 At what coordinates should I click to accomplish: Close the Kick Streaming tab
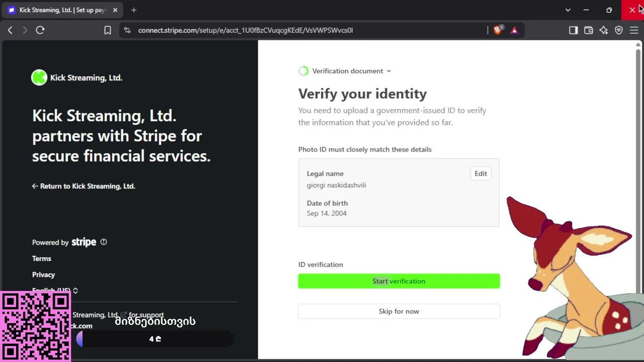pyautogui.click(x=115, y=10)
